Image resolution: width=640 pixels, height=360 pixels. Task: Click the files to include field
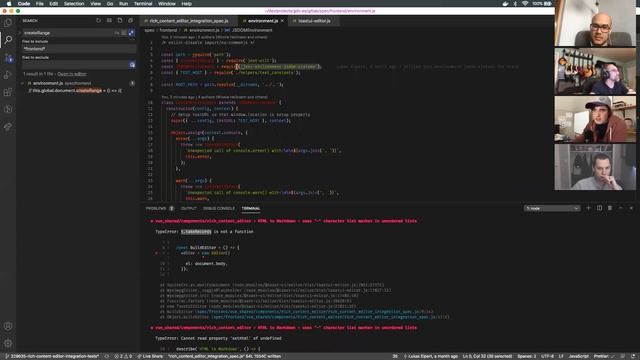point(79,49)
